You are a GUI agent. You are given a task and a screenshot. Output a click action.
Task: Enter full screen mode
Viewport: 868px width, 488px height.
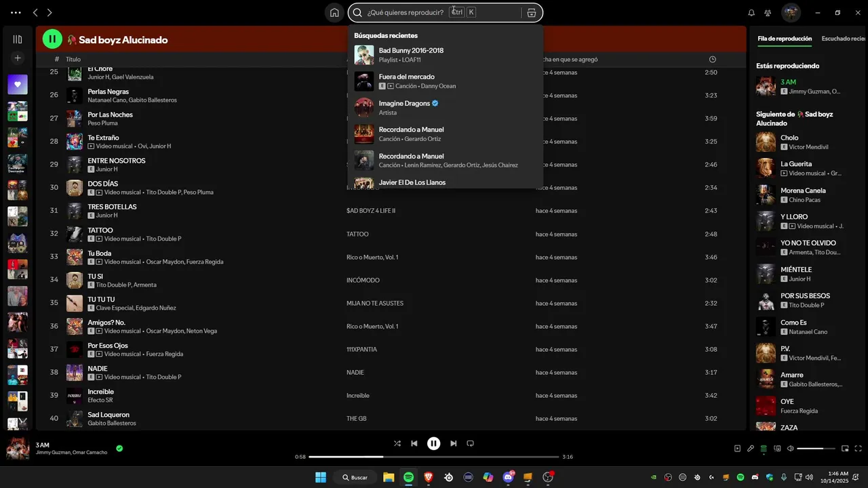[x=859, y=448]
